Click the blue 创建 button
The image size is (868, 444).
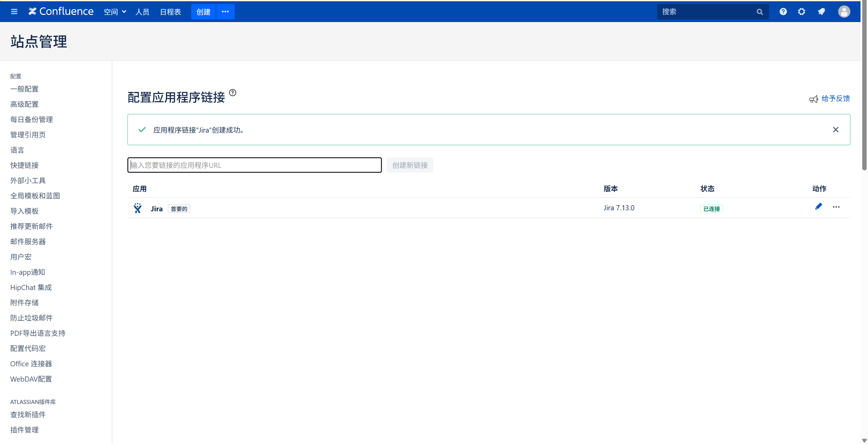coord(203,12)
